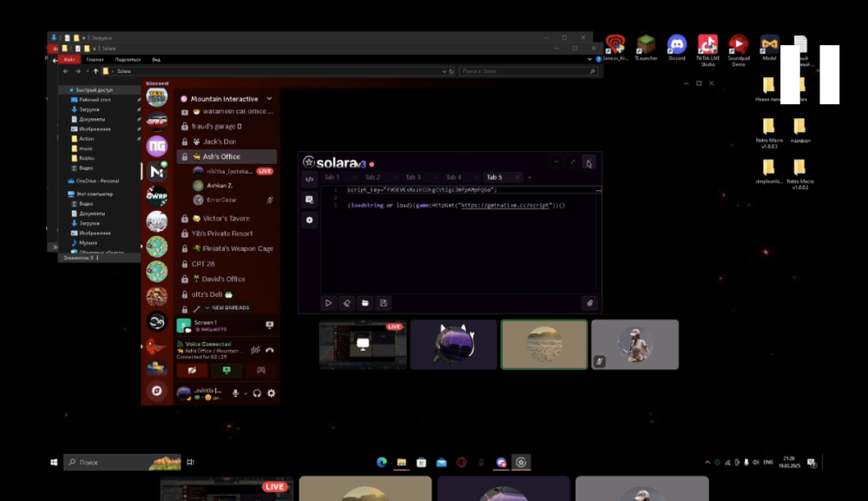The height and width of the screenshot is (501, 868).
Task: Open Discord user settings gear
Action: point(271,393)
